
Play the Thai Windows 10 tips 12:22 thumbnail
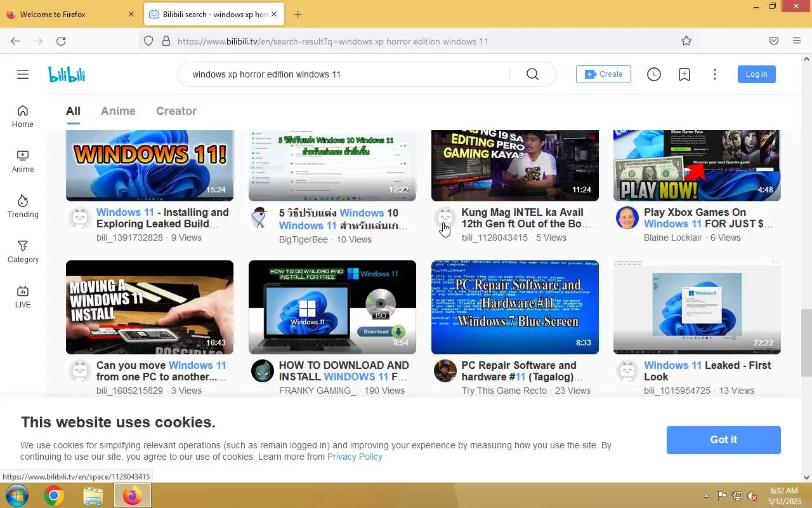click(332, 165)
